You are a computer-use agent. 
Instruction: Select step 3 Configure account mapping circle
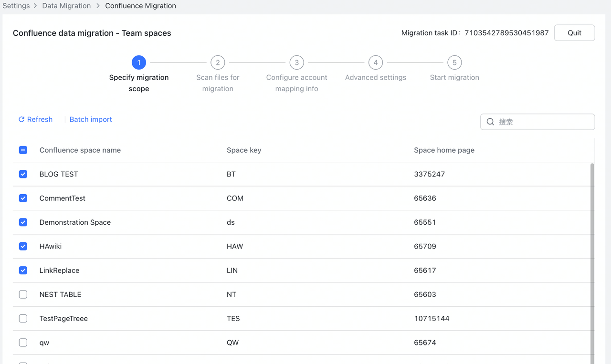pos(296,62)
